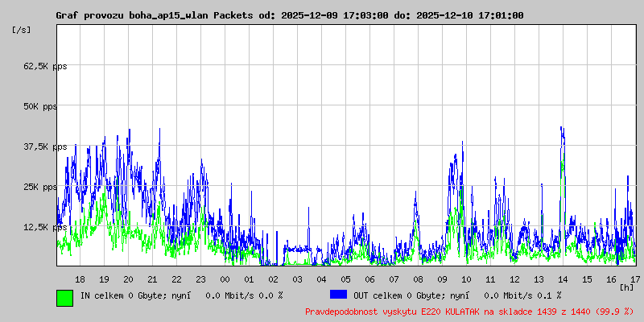Click the 'IN celkem 0 Gbyte' legend text
Viewport: 644px width, 322px height.
click(122, 295)
